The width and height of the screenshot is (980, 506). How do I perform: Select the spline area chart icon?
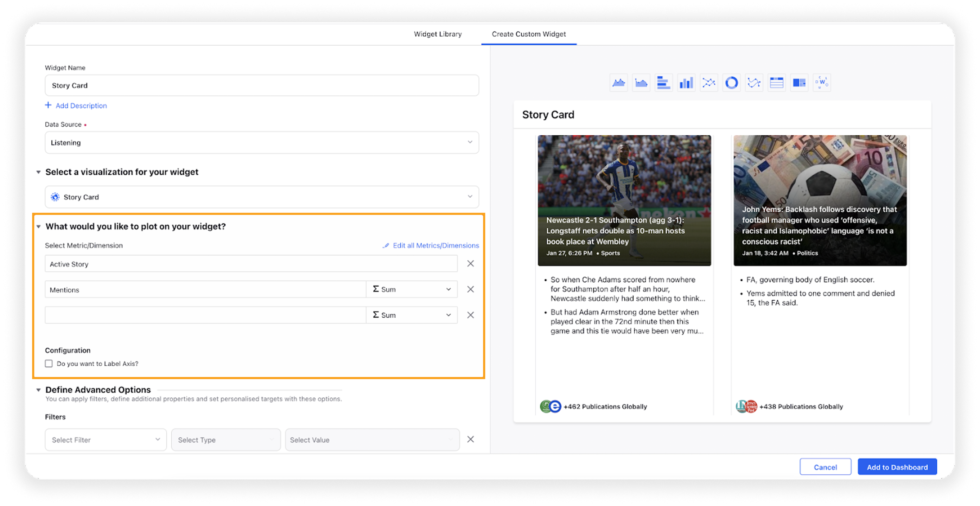click(641, 83)
